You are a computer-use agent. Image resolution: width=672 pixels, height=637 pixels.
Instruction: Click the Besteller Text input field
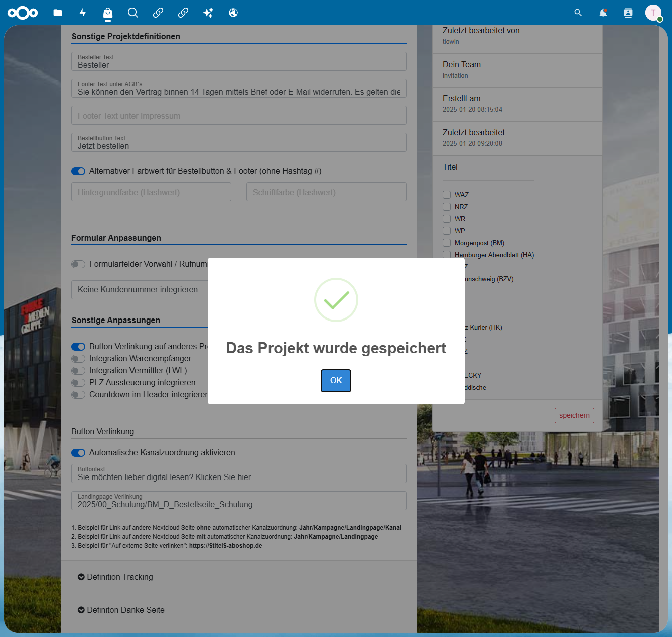239,61
